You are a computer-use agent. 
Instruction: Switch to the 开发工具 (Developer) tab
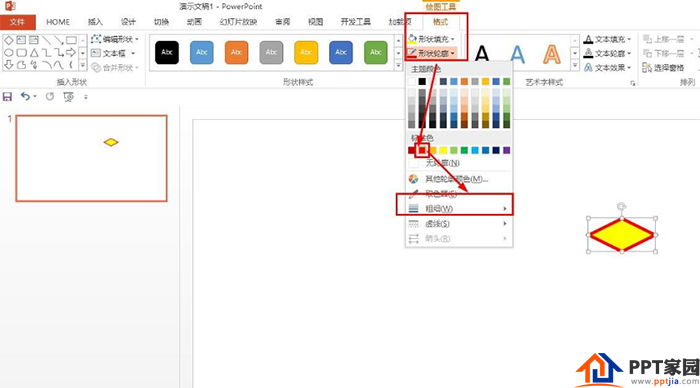tap(356, 22)
